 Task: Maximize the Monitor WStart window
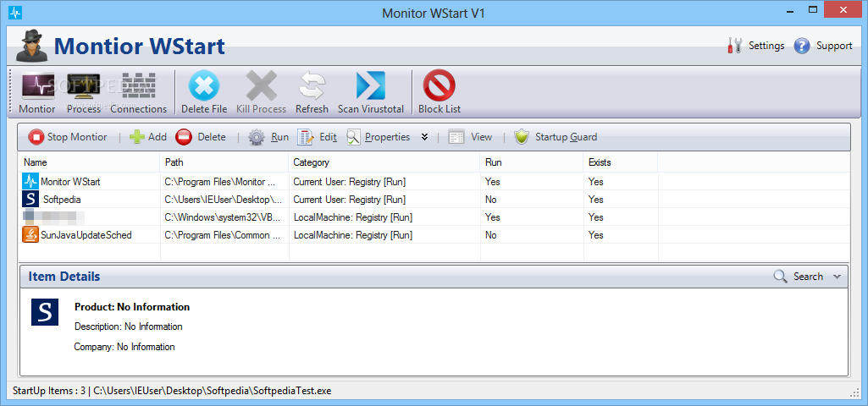(x=813, y=9)
